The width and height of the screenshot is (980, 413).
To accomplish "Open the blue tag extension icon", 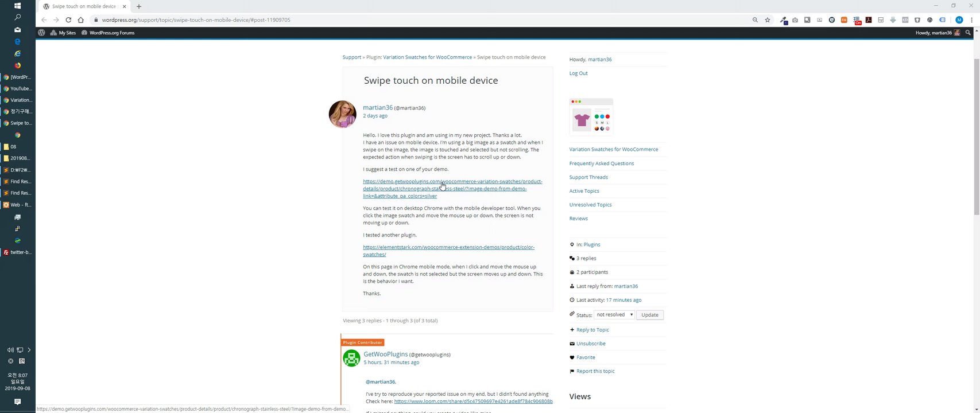I will click(x=942, y=20).
